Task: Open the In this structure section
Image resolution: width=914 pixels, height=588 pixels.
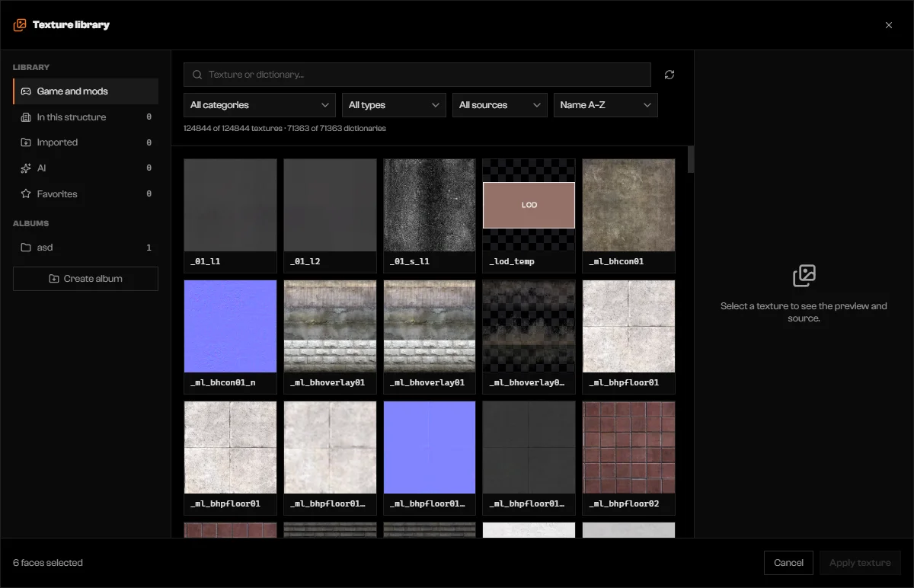Action: coord(85,117)
